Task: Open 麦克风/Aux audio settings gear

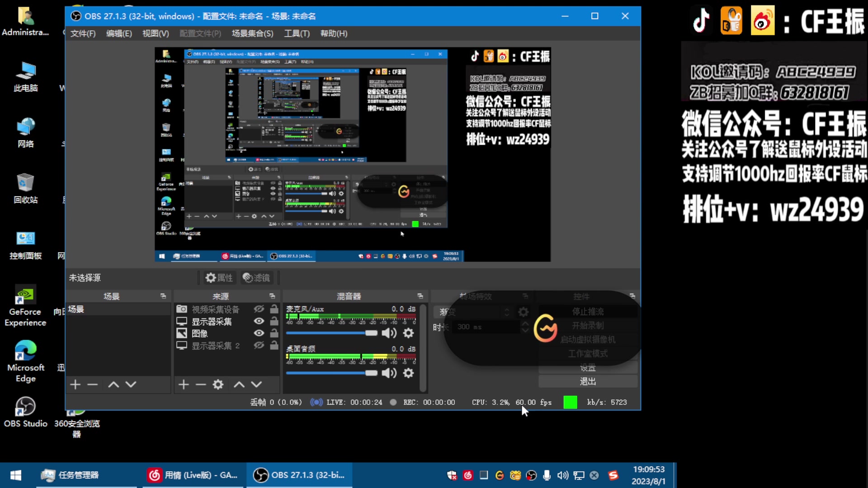Action: (x=408, y=333)
